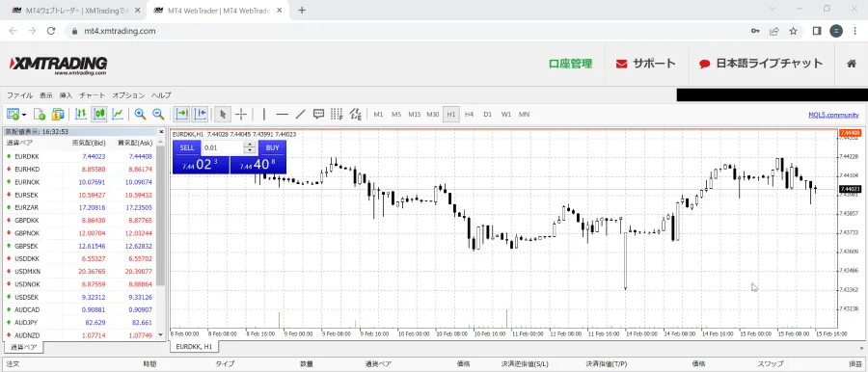Select the crosshair tool
Image resolution: width=868 pixels, height=372 pixels.
(241, 114)
